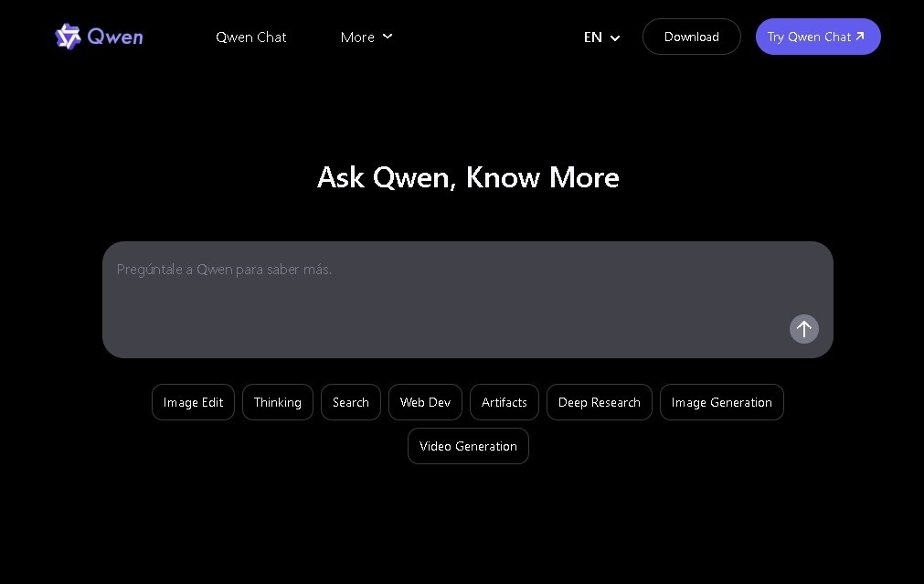Viewport: 924px width, 584px height.
Task: Click the Try Qwen Chat button
Action: [x=818, y=37]
